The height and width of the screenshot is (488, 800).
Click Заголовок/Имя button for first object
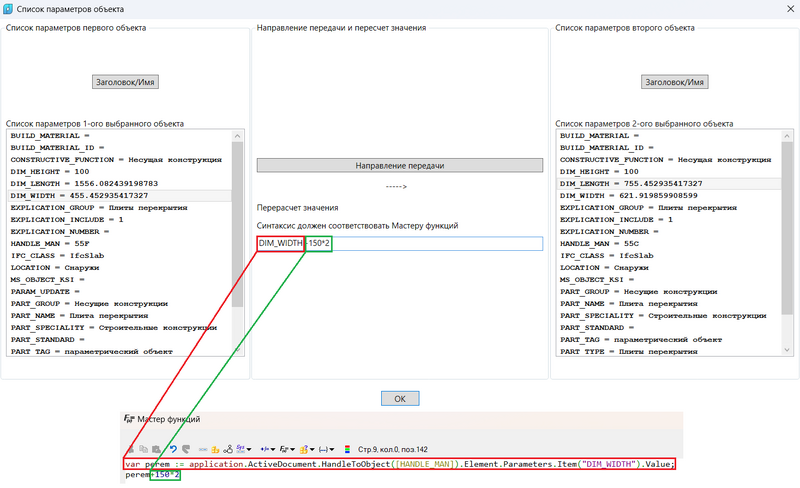[x=125, y=82]
